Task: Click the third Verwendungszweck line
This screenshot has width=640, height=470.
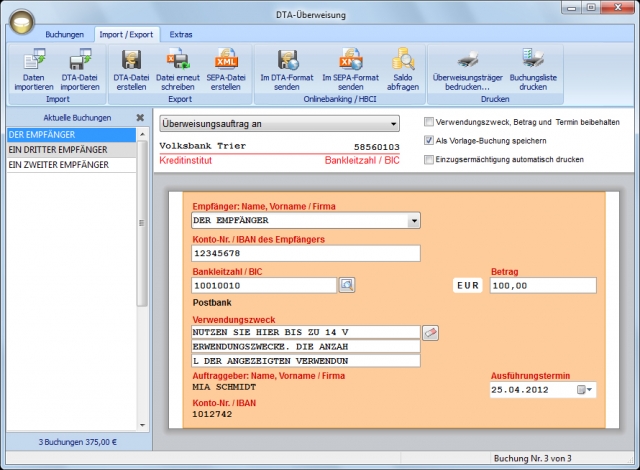Action: pyautogui.click(x=306, y=361)
